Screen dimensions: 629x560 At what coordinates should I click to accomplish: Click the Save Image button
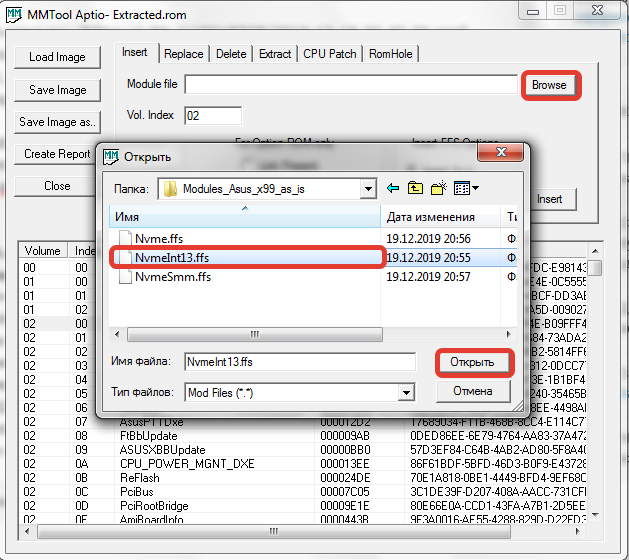tap(57, 90)
